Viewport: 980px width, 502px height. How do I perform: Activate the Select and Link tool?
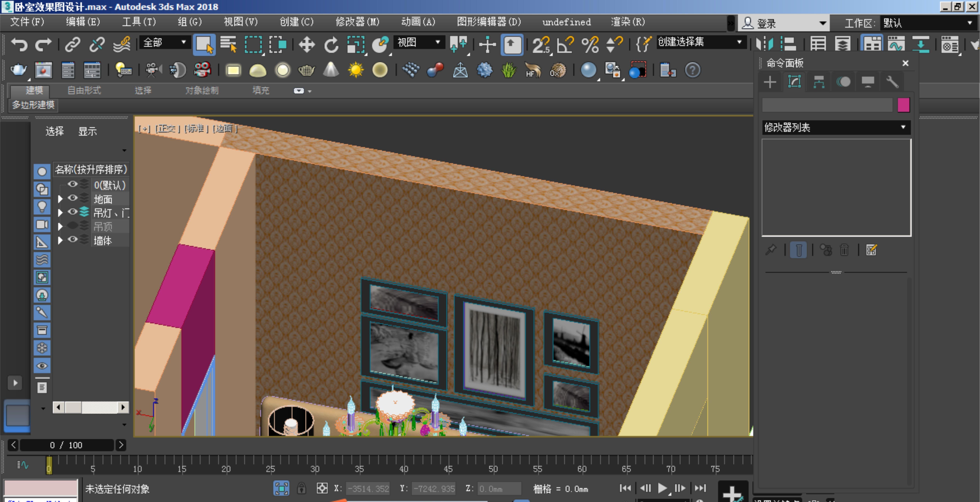coord(73,44)
